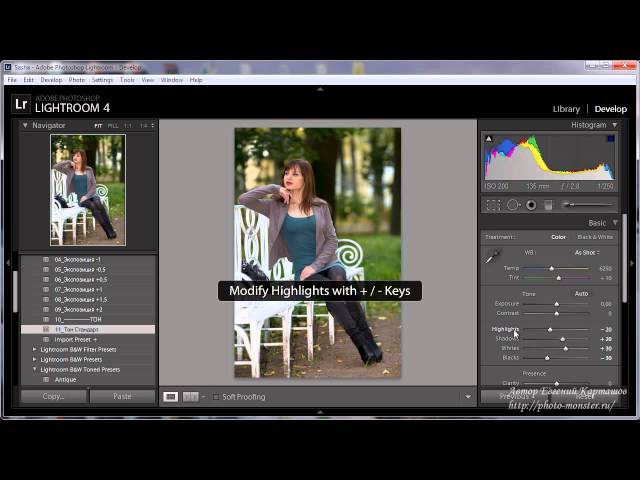The height and width of the screenshot is (480, 640).
Task: Click preset icon beside 06_Экспозиция +0,5
Action: coord(46,280)
